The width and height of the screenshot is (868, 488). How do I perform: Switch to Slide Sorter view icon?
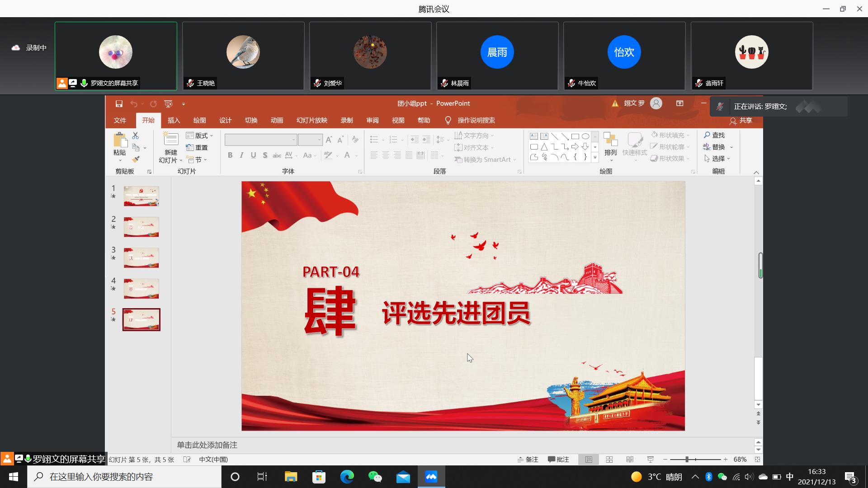tap(609, 460)
